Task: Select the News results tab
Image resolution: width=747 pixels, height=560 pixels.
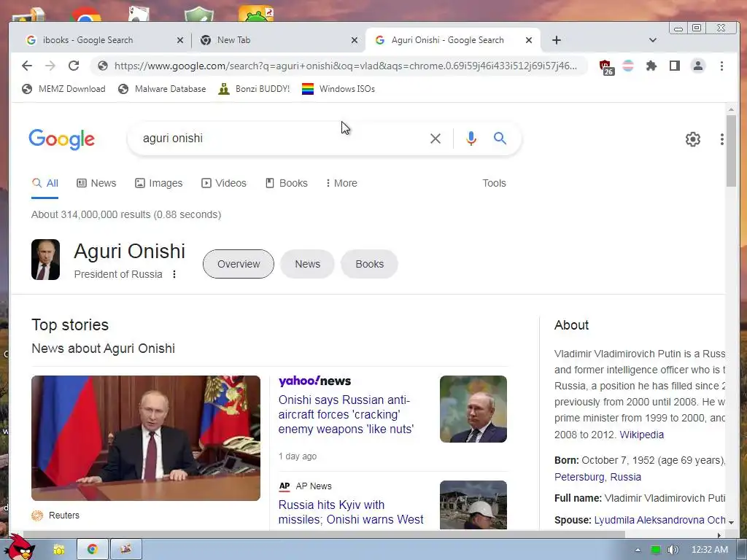Action: coord(97,183)
